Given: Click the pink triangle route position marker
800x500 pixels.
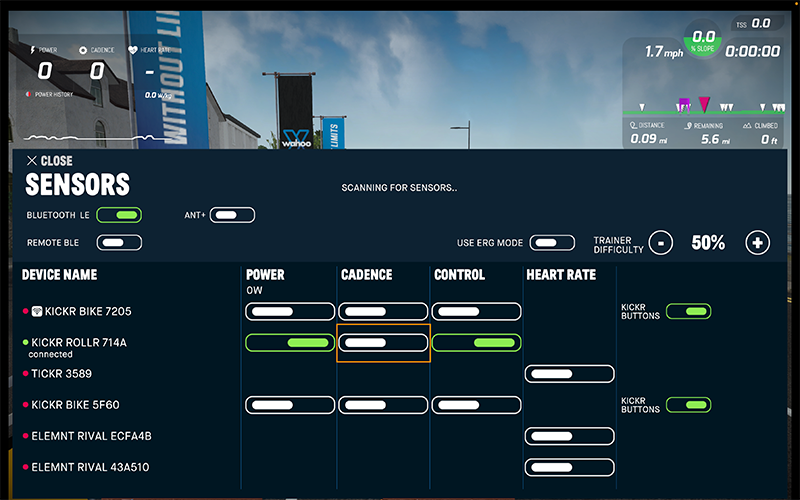Looking at the screenshot, I should pos(704,104).
